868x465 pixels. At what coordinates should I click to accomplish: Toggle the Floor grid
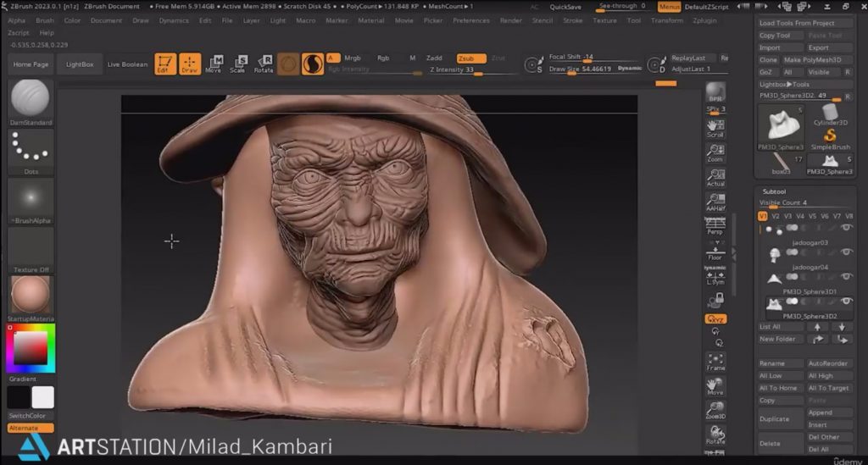point(715,252)
